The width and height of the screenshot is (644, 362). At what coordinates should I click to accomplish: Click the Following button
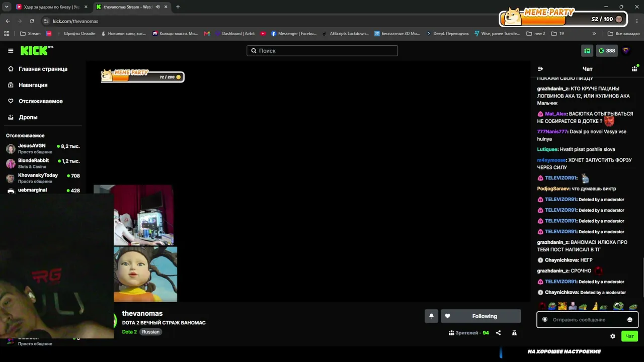pos(481,316)
